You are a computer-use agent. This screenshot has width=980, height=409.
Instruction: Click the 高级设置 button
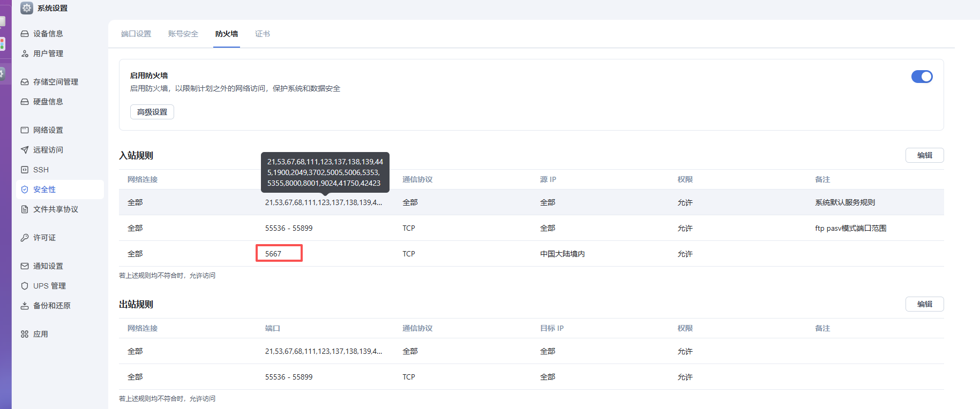pos(152,112)
